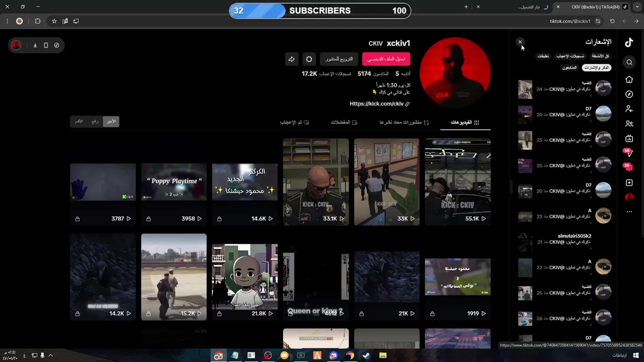Filter notifications by تعليقات
This screenshot has width=644, height=362.
(543, 56)
